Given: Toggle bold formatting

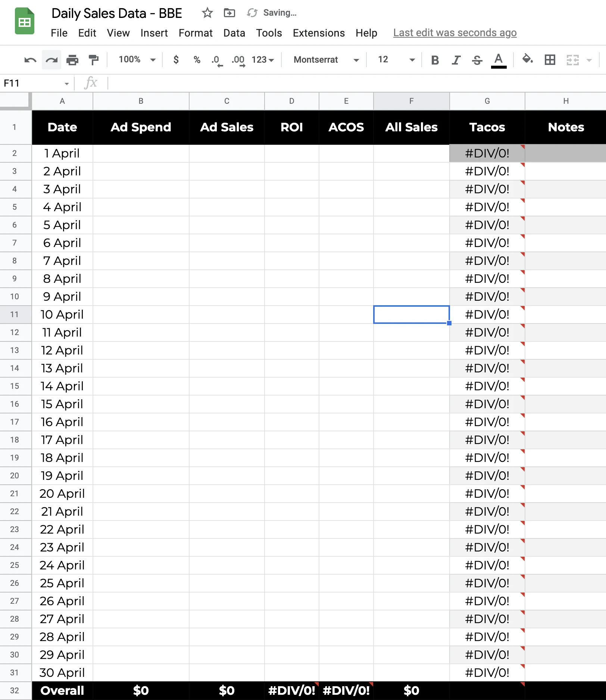Looking at the screenshot, I should click(435, 60).
